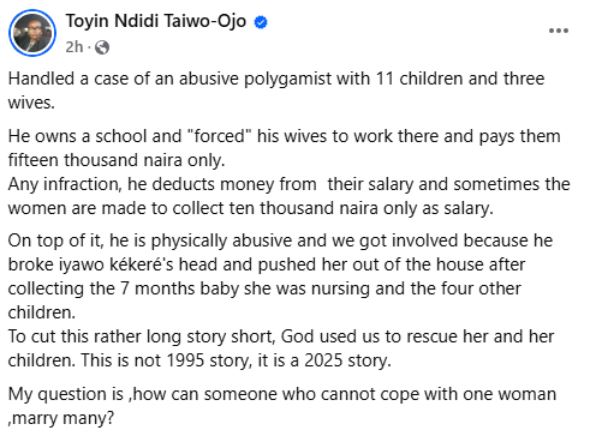The image size is (590, 435).
Task: Click the globe public audience icon
Action: (102, 48)
